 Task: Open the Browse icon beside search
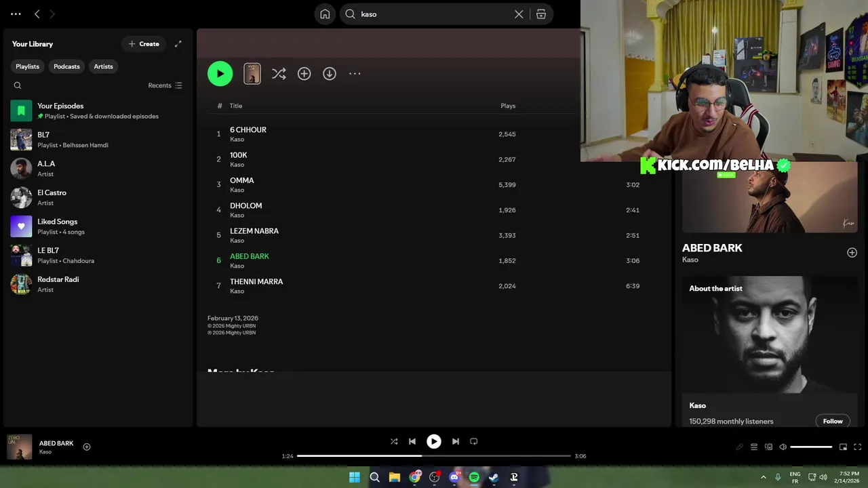tap(541, 14)
